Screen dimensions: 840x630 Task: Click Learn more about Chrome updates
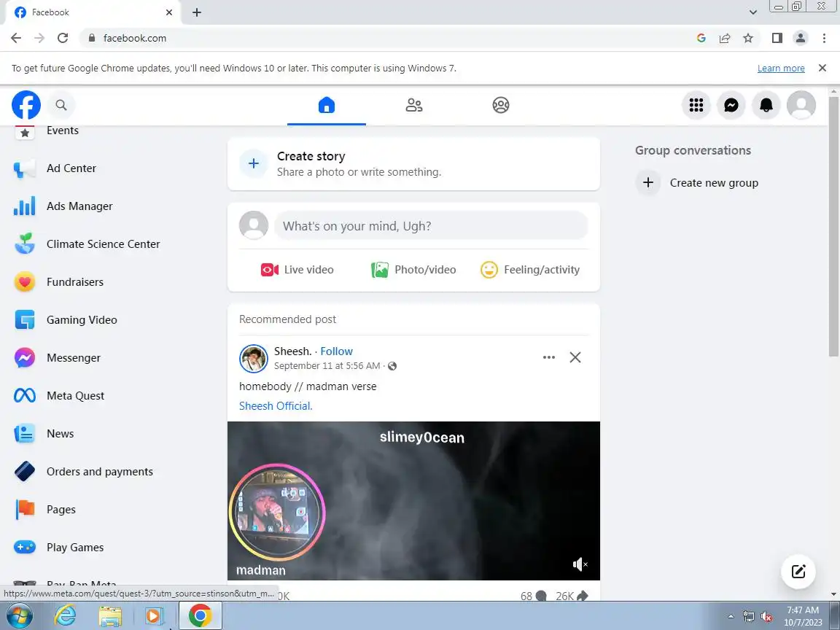coord(780,68)
